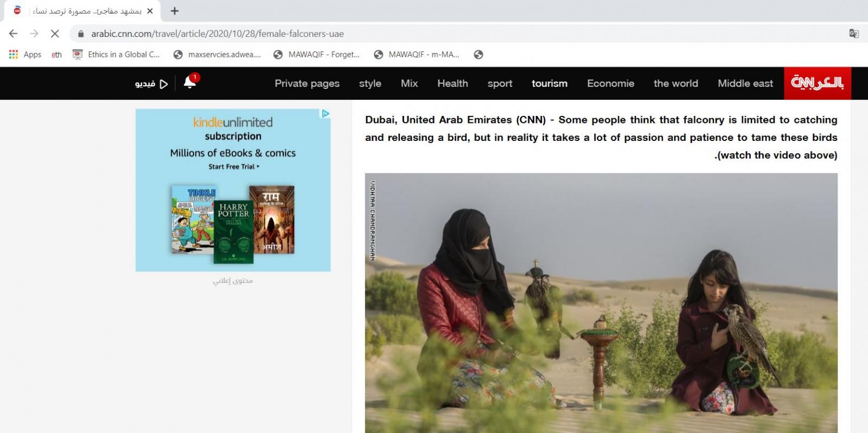Open the Mix section
Viewport: 868px width, 433px height.
pyautogui.click(x=409, y=83)
